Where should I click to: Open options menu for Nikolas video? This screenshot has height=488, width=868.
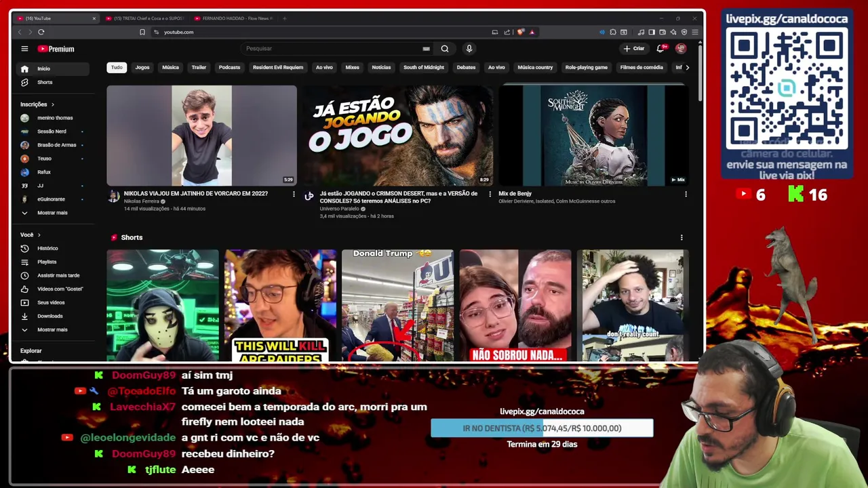pos(294,194)
